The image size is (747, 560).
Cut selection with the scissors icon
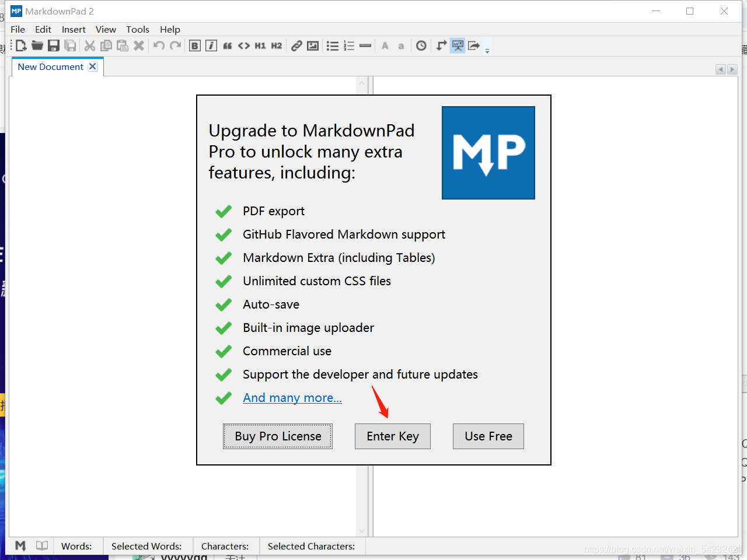point(90,45)
